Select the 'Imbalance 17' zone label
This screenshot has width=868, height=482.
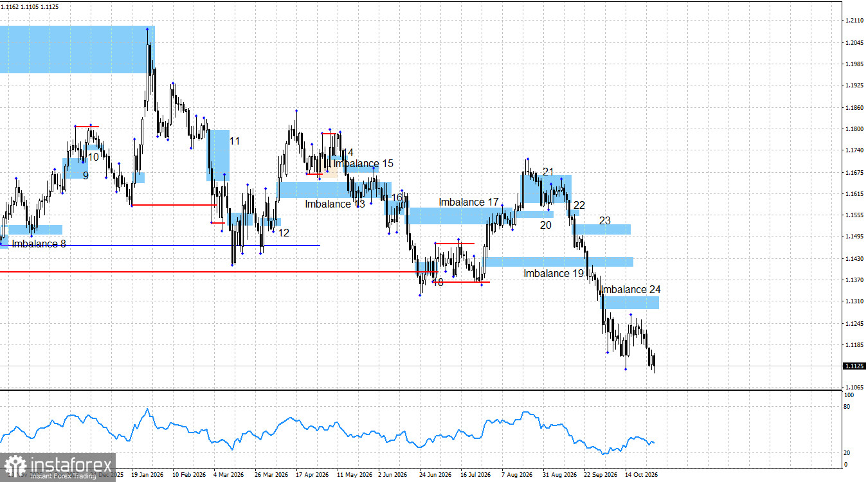coord(469,202)
